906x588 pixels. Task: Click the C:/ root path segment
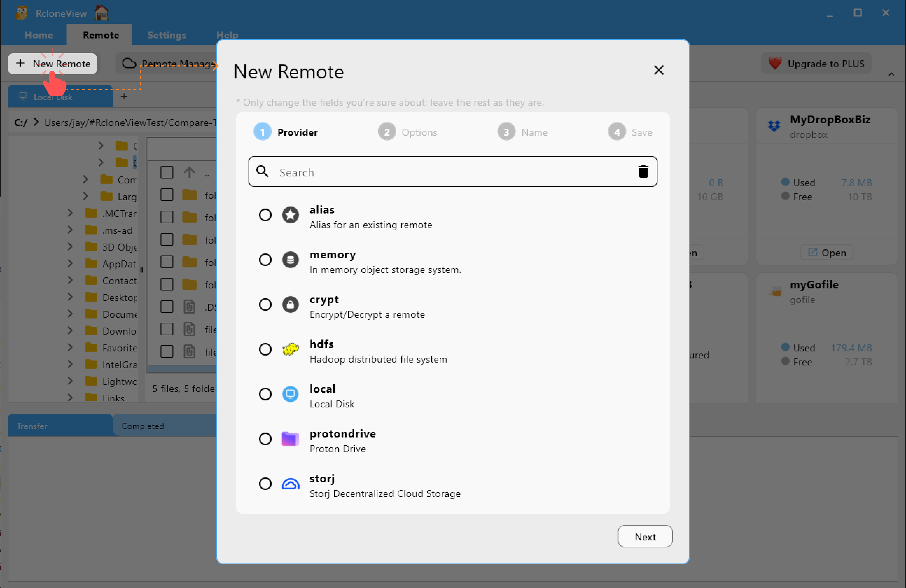coord(21,122)
